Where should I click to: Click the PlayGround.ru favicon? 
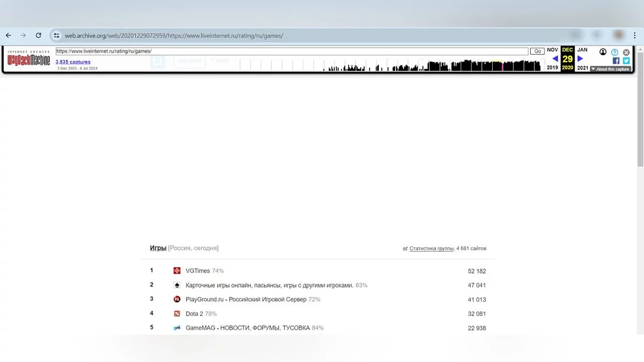[x=177, y=299]
